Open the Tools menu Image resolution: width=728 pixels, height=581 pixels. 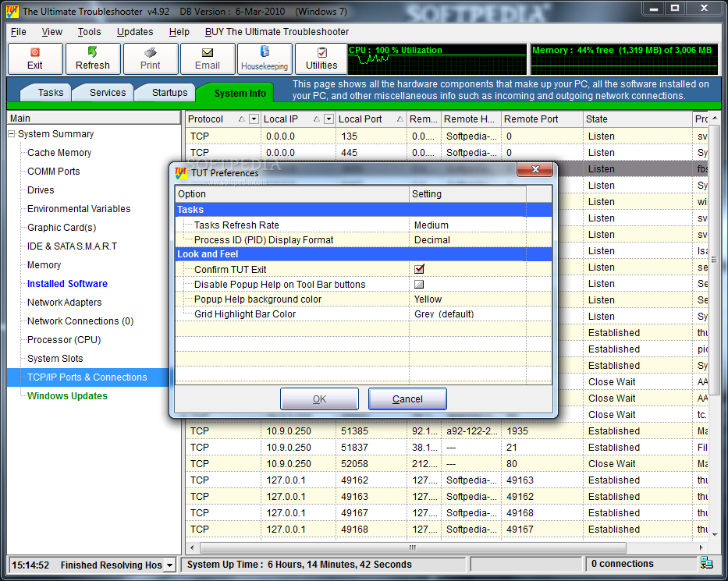89,31
